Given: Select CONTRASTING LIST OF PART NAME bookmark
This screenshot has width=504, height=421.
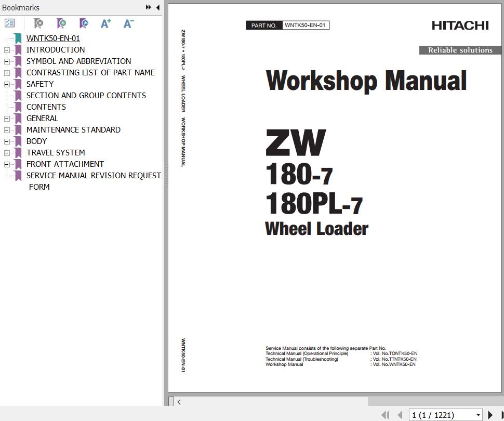Looking at the screenshot, I should pyautogui.click(x=90, y=72).
